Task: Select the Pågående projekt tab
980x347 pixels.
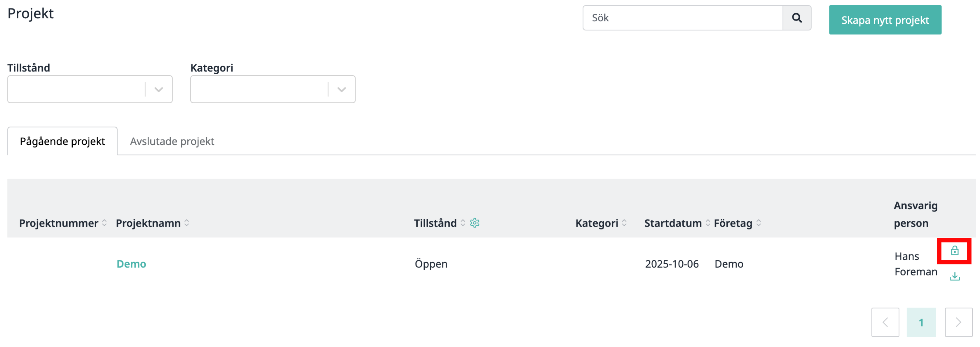Action: point(62,141)
